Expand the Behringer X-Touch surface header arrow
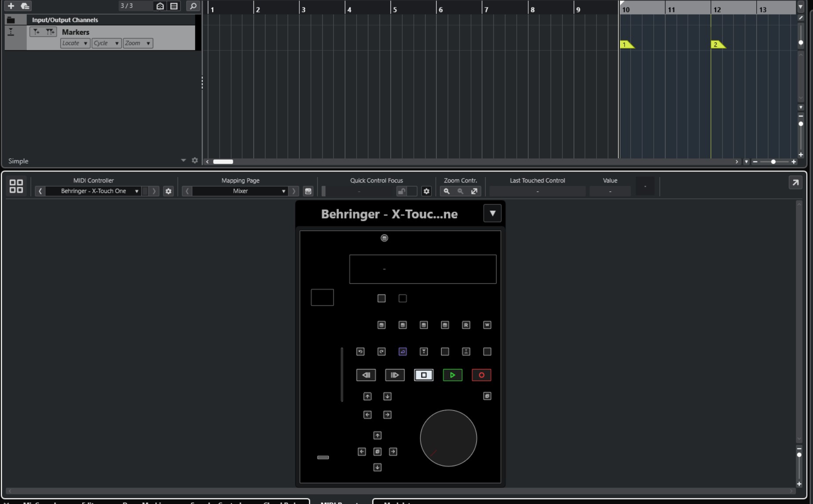The height and width of the screenshot is (504, 813). point(493,213)
